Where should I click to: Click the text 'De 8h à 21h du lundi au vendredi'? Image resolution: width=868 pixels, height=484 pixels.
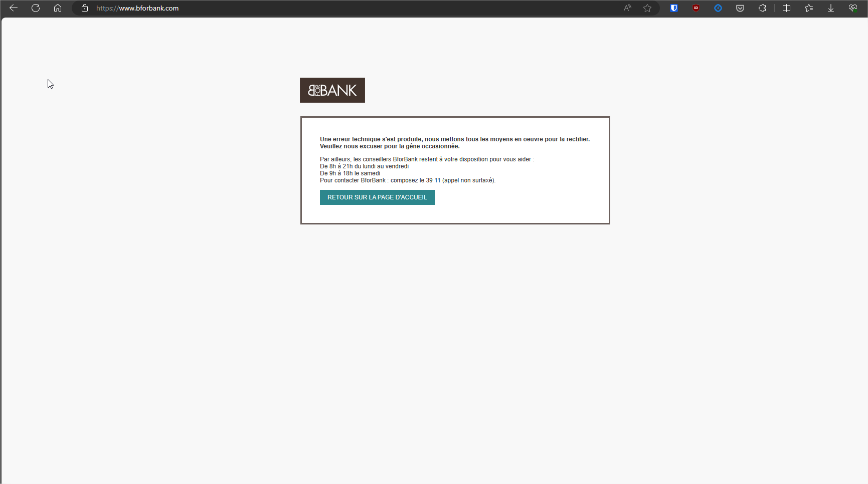(x=364, y=166)
